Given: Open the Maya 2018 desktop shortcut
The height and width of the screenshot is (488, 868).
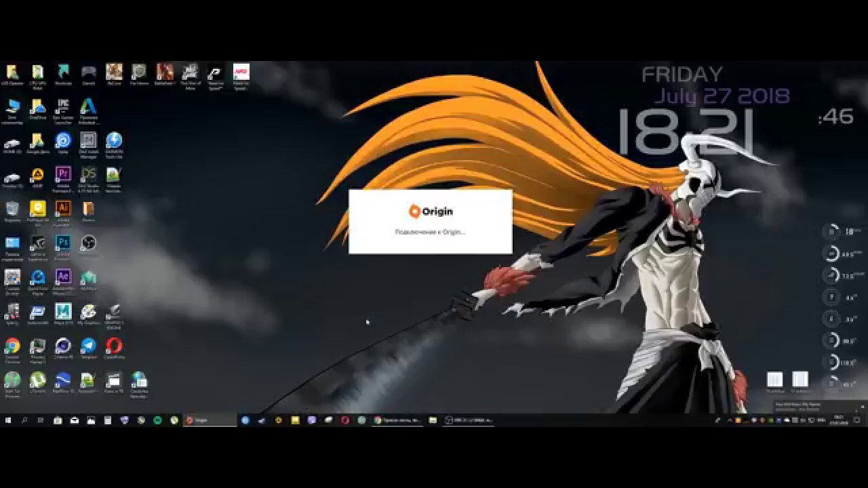Looking at the screenshot, I should pos(63,315).
